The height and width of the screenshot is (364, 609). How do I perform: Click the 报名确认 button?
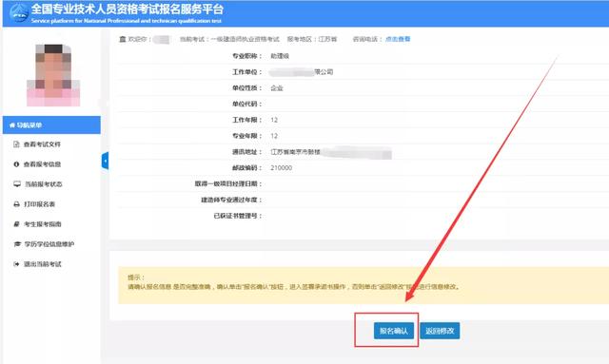pos(394,331)
